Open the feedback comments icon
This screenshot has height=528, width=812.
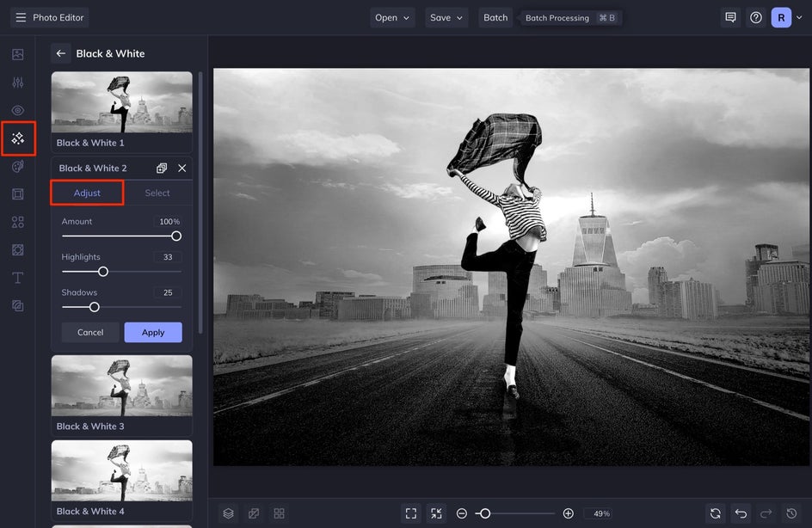click(x=730, y=17)
